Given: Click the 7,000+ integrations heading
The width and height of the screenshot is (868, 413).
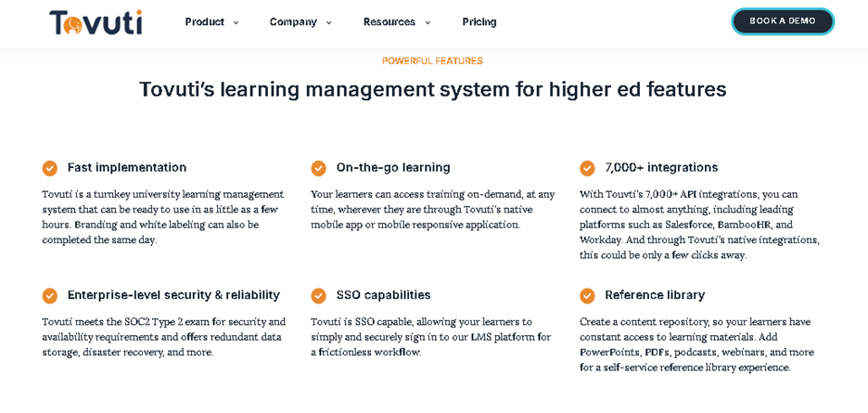Looking at the screenshot, I should pyautogui.click(x=661, y=167).
